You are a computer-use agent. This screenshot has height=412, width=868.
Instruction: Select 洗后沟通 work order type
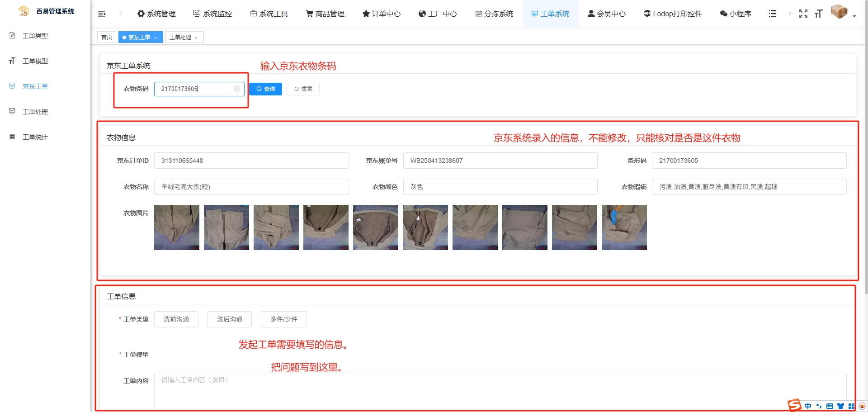tap(230, 319)
